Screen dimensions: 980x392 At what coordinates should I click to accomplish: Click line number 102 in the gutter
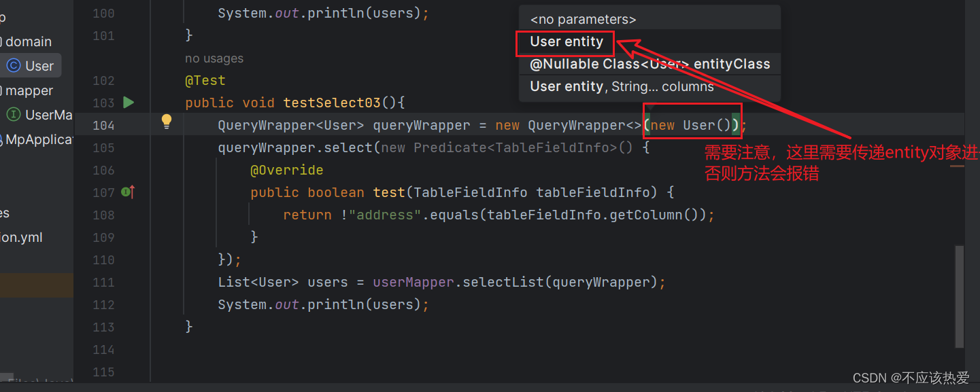coord(103,80)
